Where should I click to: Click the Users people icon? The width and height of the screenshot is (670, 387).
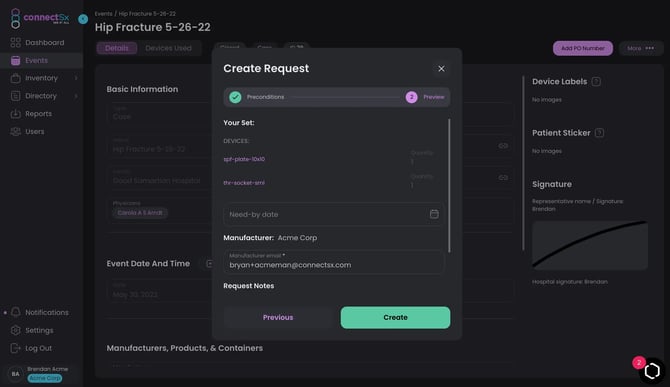point(15,132)
